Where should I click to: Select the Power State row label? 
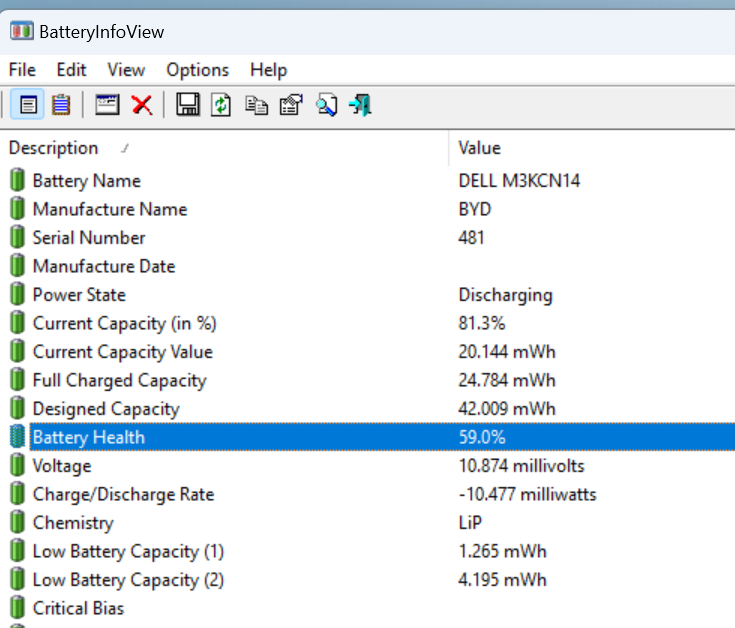pyautogui.click(x=79, y=295)
